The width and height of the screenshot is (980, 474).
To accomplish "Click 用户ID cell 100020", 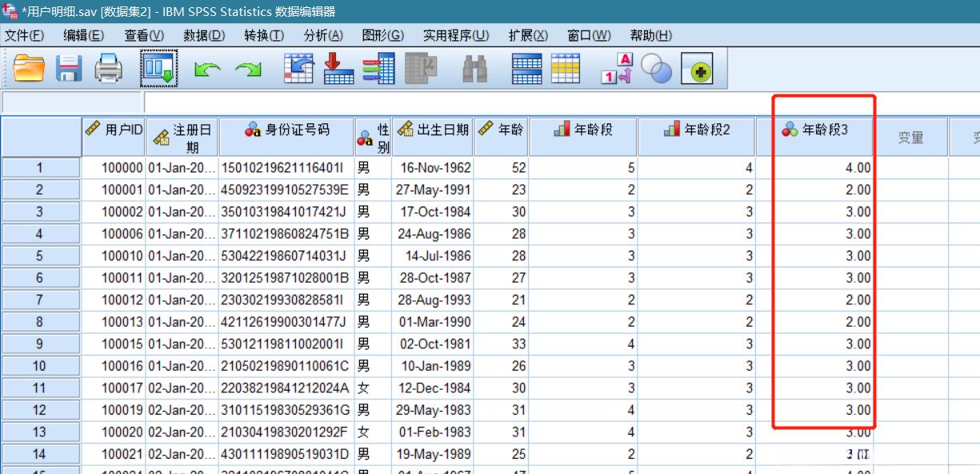I will [114, 432].
